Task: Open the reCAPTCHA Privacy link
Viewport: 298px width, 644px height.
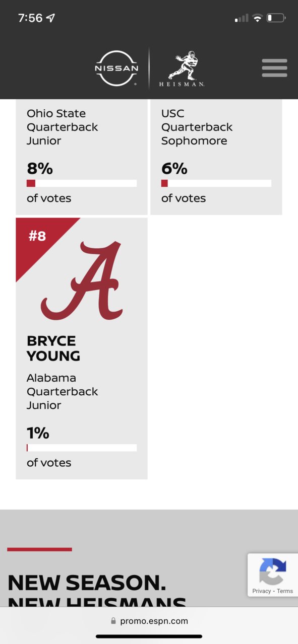Action: click(x=262, y=591)
